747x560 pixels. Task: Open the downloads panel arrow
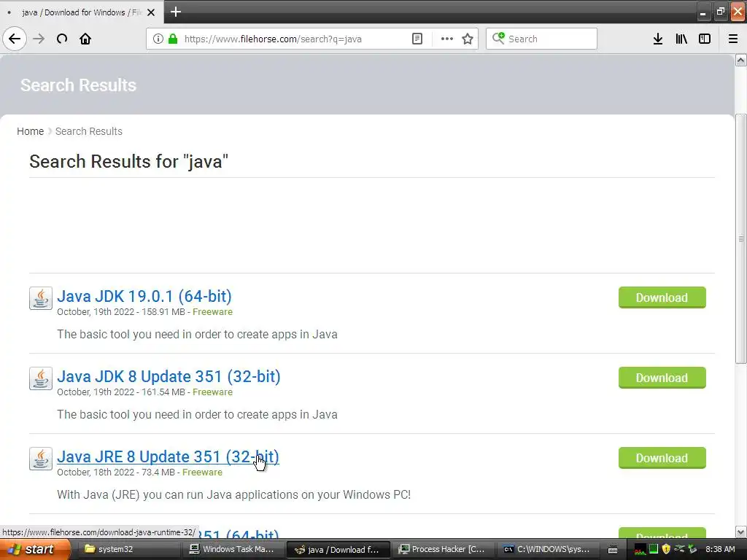click(x=658, y=39)
